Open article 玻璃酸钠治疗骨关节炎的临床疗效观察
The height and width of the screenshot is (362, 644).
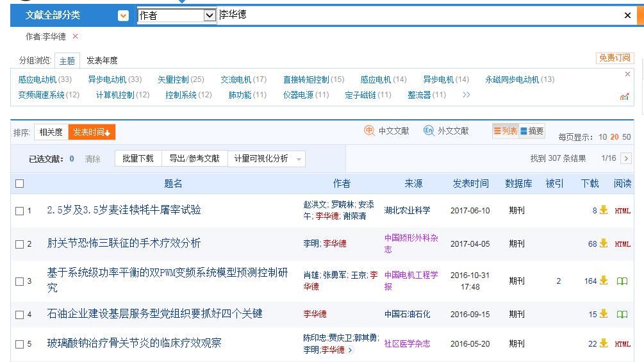coord(135,343)
